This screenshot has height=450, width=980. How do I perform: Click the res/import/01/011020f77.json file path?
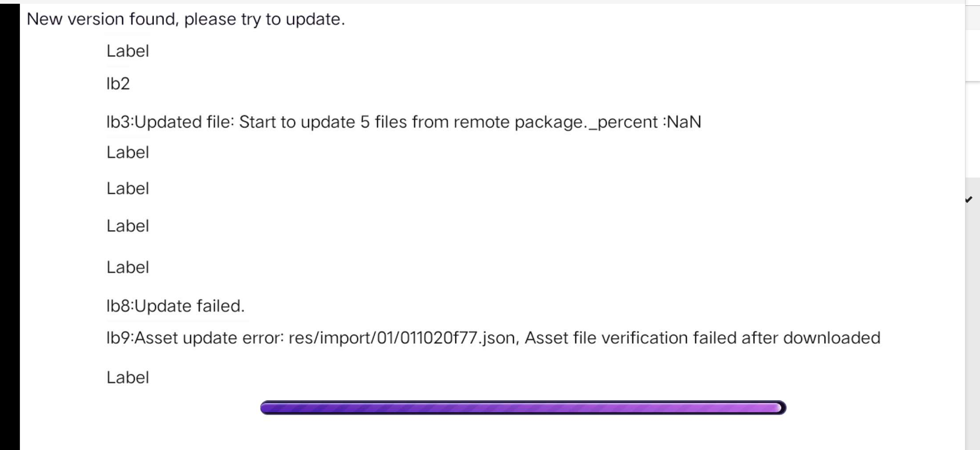click(x=402, y=338)
